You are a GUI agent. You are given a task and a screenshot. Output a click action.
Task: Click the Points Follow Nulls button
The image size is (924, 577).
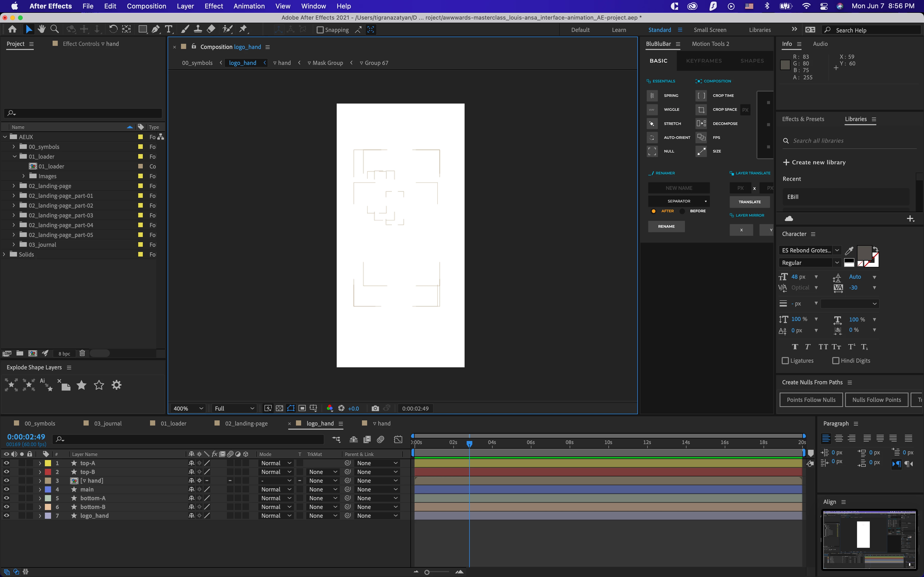pos(811,400)
